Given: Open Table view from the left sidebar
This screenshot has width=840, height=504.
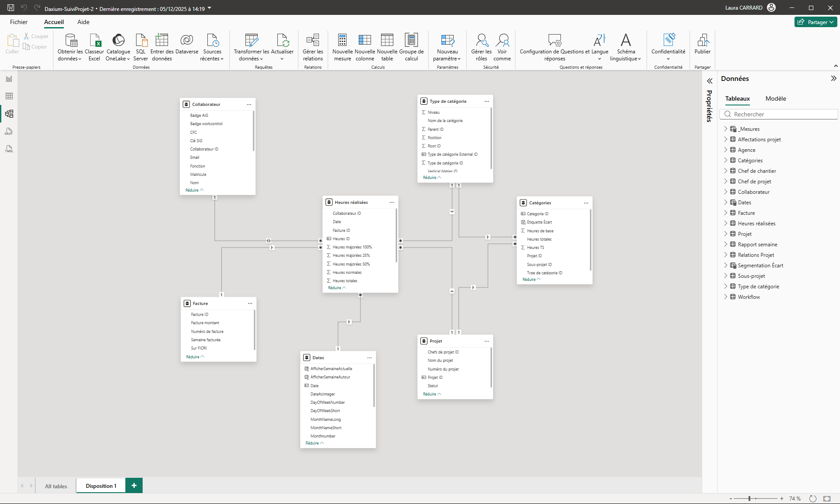Looking at the screenshot, I should pos(9,96).
